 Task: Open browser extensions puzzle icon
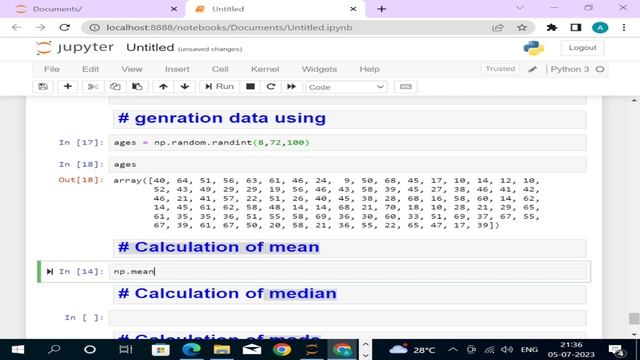(x=552, y=27)
